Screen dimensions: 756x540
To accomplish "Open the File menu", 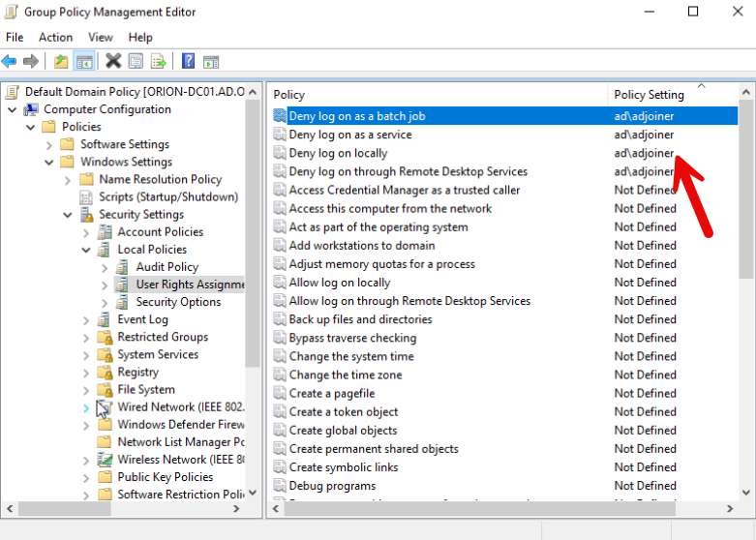I will [x=15, y=37].
